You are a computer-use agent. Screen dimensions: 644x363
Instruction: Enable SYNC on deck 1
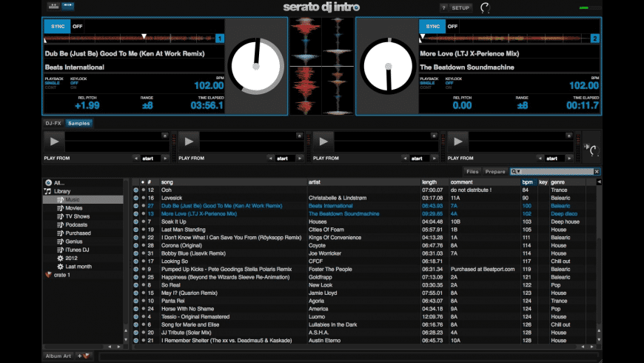click(58, 27)
